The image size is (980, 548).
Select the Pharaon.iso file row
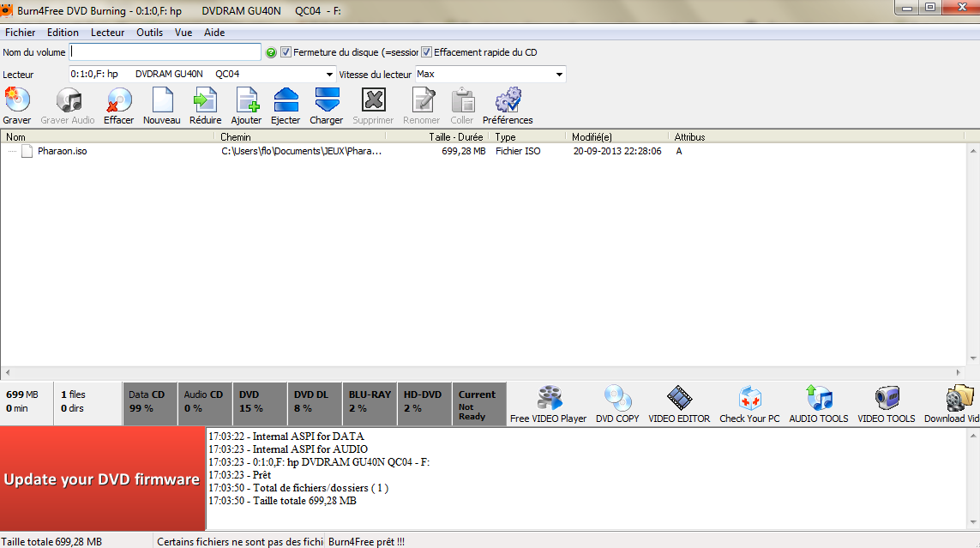(x=484, y=151)
